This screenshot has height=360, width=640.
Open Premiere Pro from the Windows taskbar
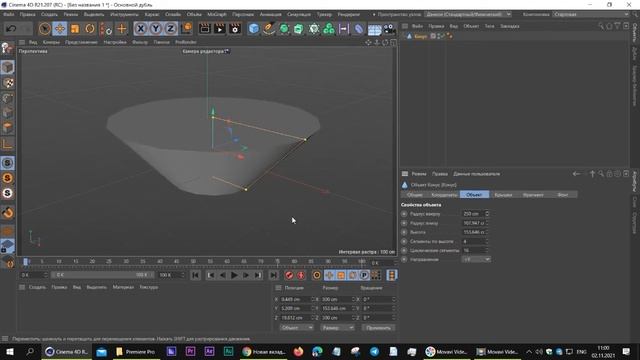(x=136, y=352)
